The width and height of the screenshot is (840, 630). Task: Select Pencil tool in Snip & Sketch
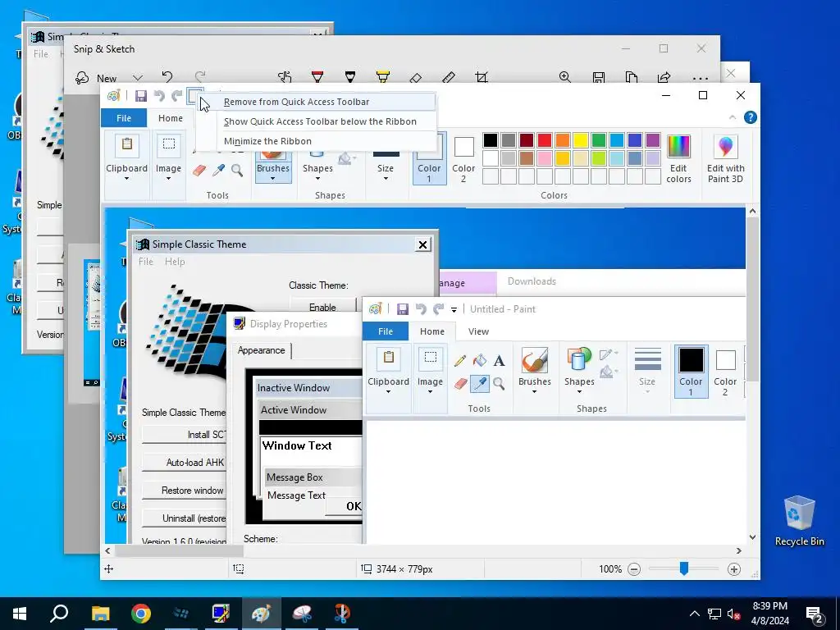350,77
